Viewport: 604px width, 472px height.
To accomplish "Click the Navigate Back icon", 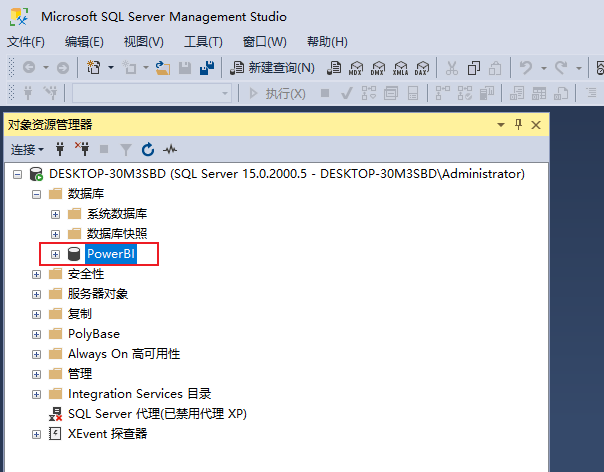I will [x=29, y=68].
